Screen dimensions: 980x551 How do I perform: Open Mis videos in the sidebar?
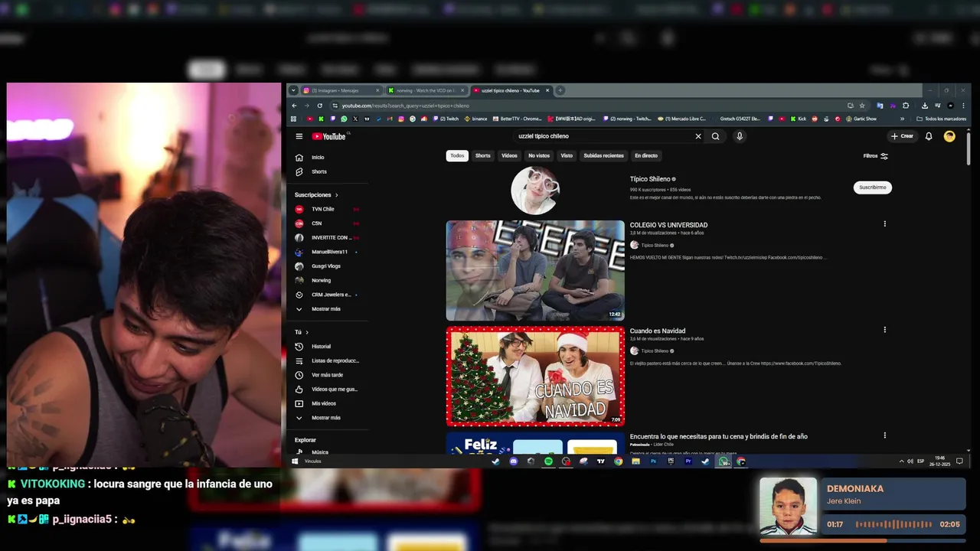coord(328,403)
